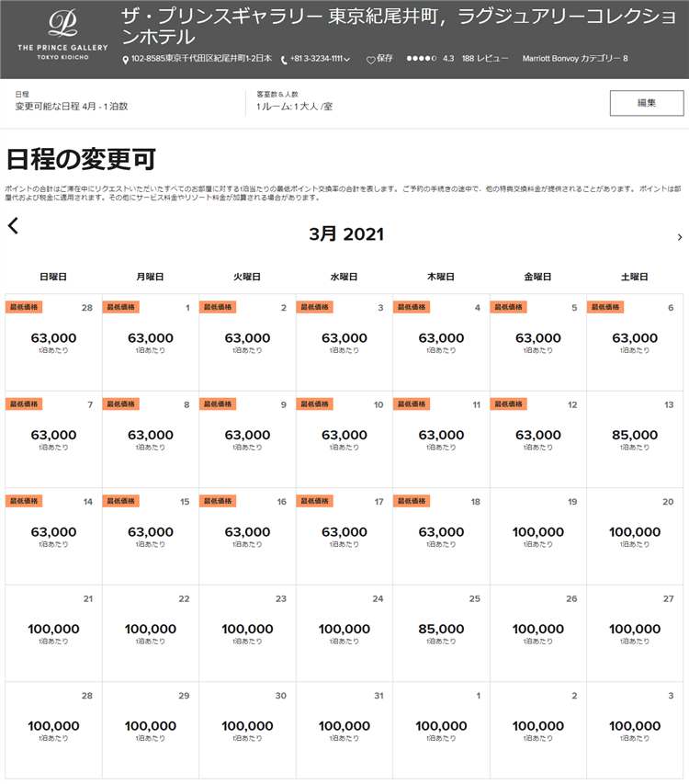This screenshot has width=689, height=784.
Task: Click the 客室数＆人数 rooms and guests field
Action: tap(295, 107)
